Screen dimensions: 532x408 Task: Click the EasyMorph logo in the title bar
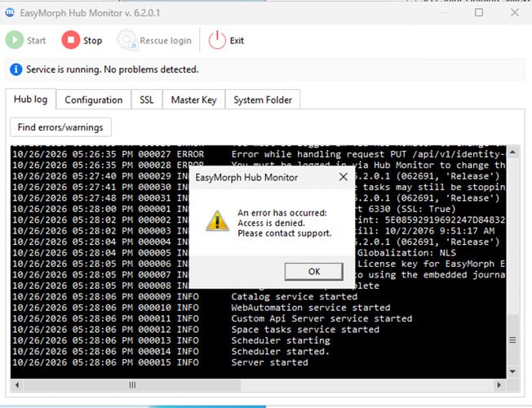pyautogui.click(x=10, y=12)
